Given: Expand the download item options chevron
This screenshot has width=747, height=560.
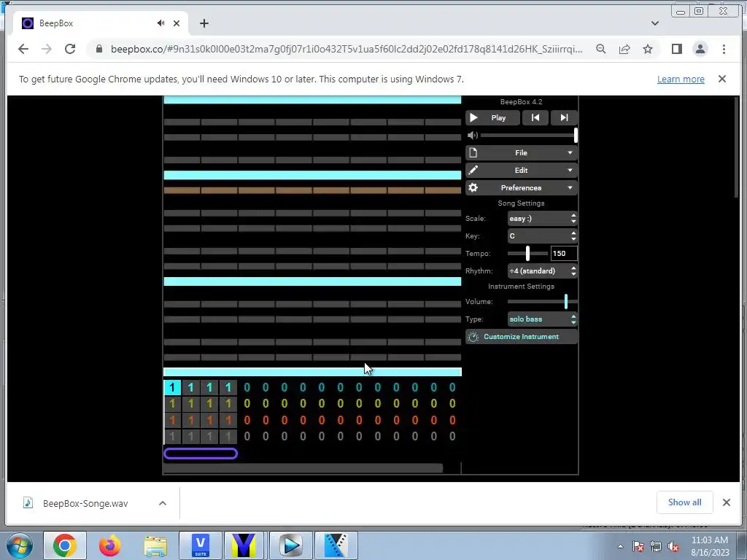Looking at the screenshot, I should [x=163, y=503].
